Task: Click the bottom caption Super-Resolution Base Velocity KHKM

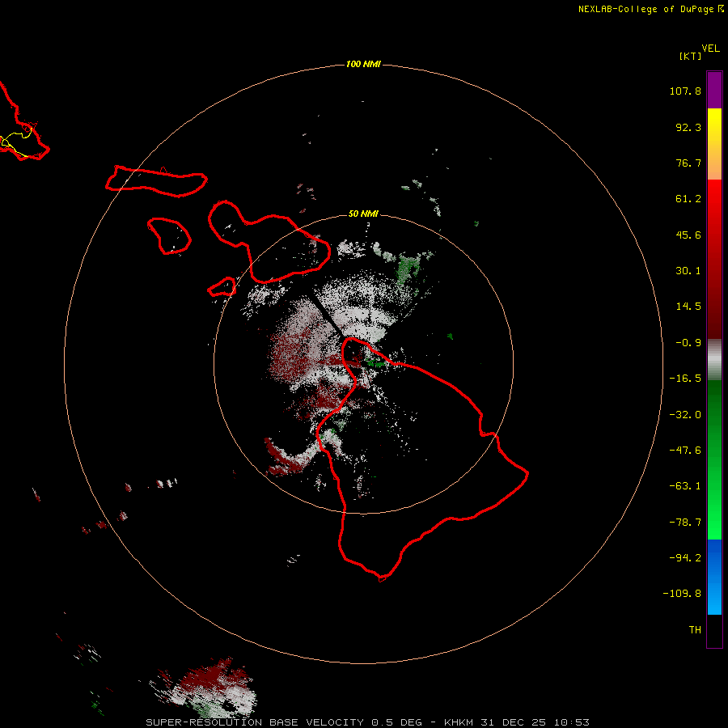Action: 368,722
